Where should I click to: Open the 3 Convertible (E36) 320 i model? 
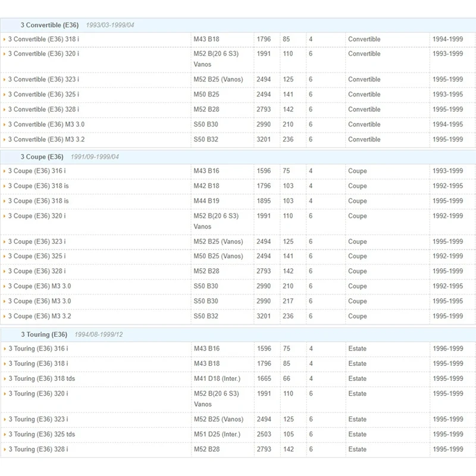click(x=43, y=54)
